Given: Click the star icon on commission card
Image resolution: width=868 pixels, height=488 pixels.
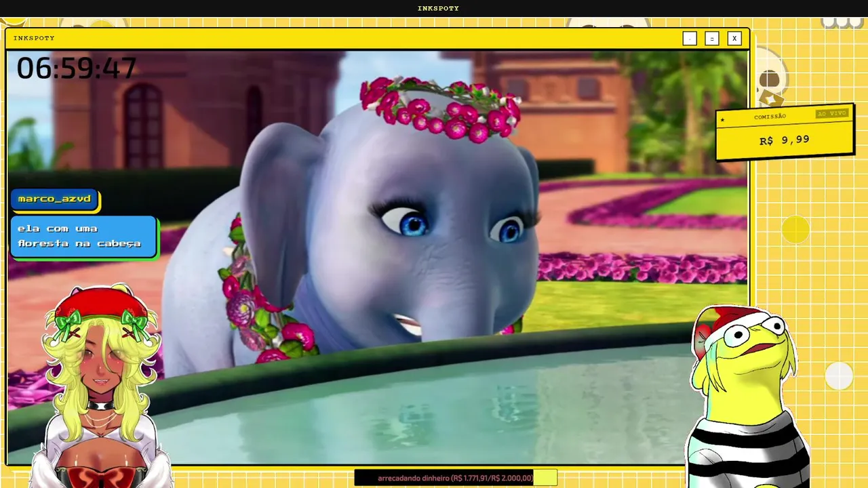Looking at the screenshot, I should [x=723, y=121].
